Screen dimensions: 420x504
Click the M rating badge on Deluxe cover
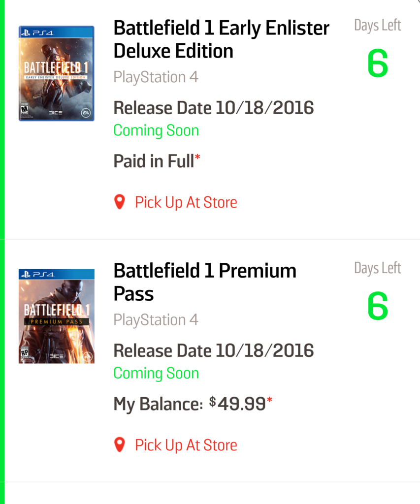pyautogui.click(x=24, y=110)
